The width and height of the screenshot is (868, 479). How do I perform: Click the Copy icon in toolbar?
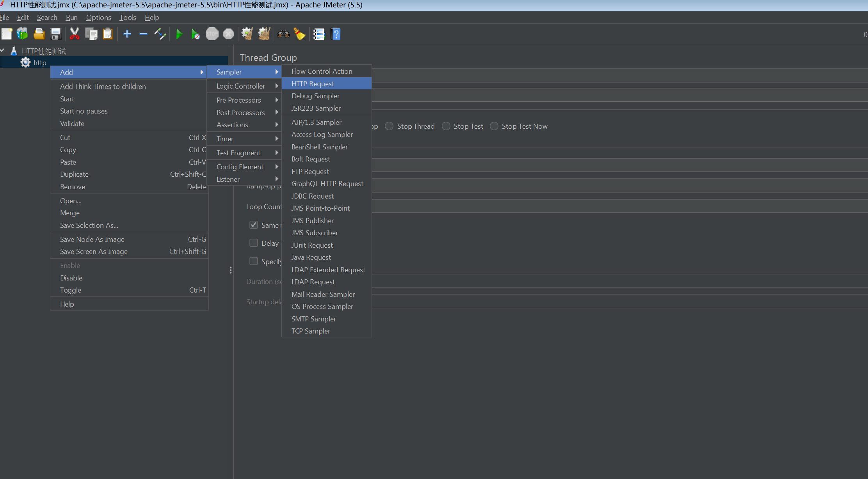point(91,34)
